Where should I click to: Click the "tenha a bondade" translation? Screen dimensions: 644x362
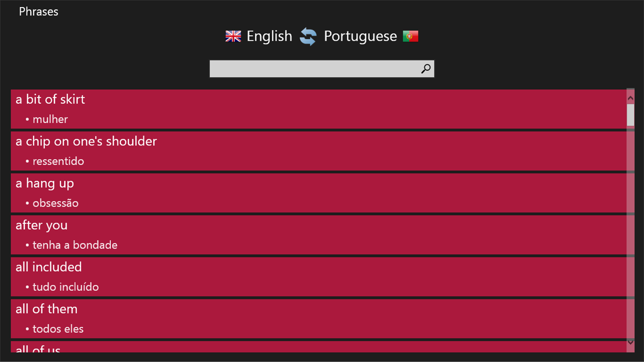coord(75,245)
